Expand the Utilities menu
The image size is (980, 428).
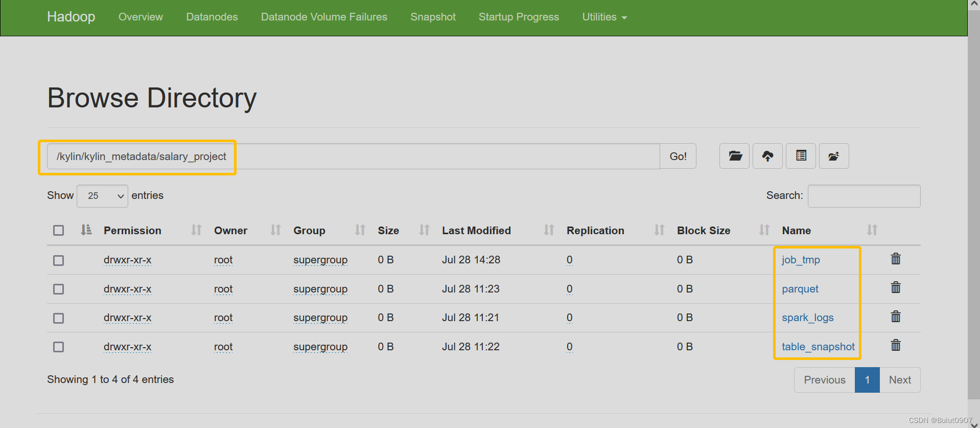click(x=604, y=17)
